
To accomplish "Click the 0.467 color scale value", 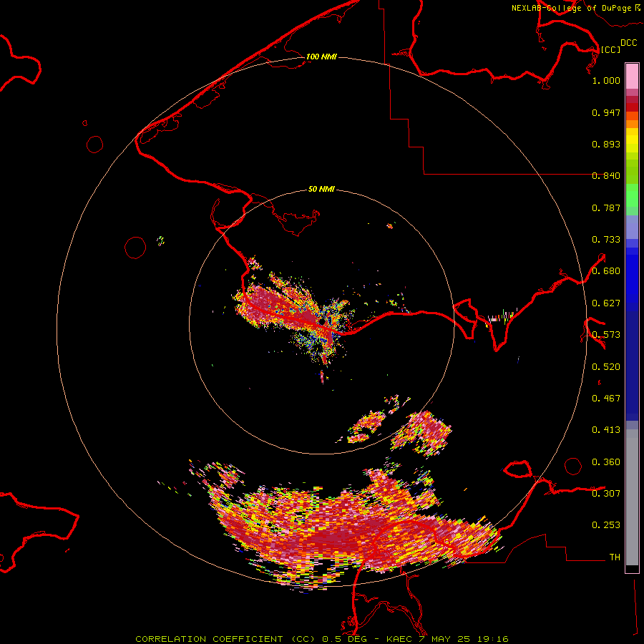I will click(606, 399).
